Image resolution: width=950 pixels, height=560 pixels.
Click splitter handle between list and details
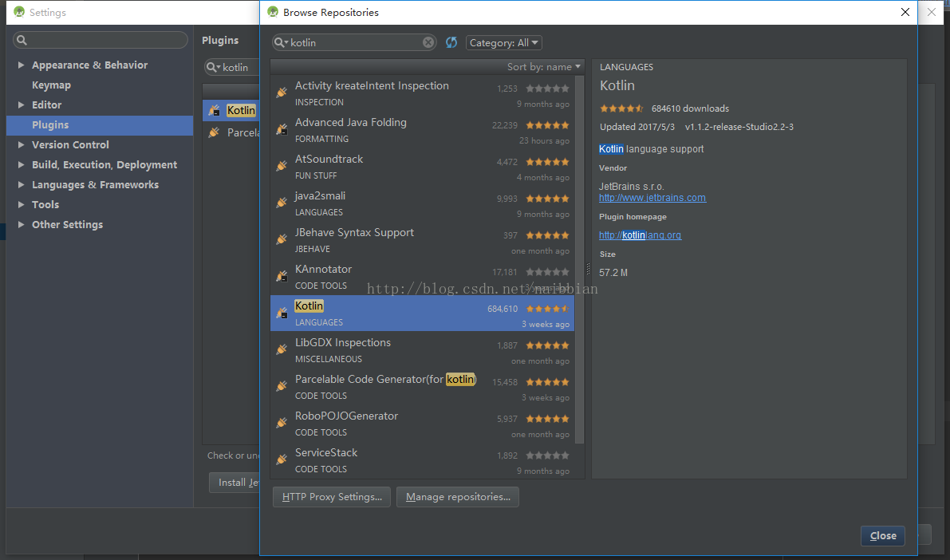pos(588,269)
